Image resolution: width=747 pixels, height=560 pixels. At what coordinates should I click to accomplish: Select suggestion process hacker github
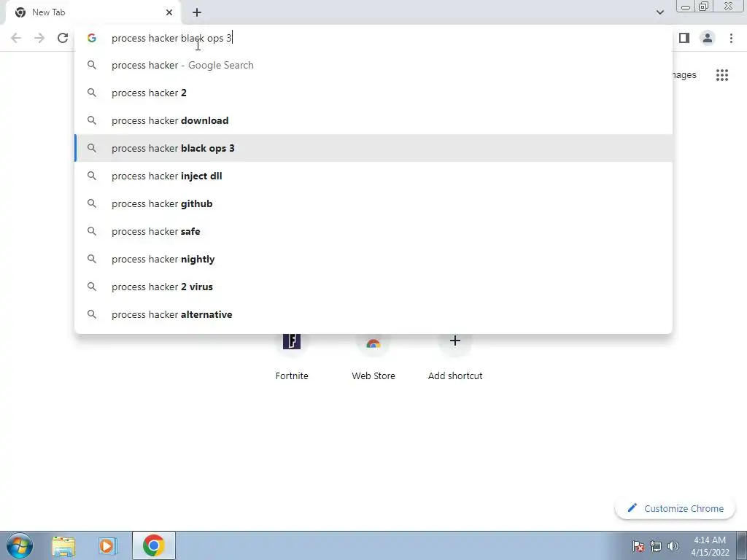point(373,203)
